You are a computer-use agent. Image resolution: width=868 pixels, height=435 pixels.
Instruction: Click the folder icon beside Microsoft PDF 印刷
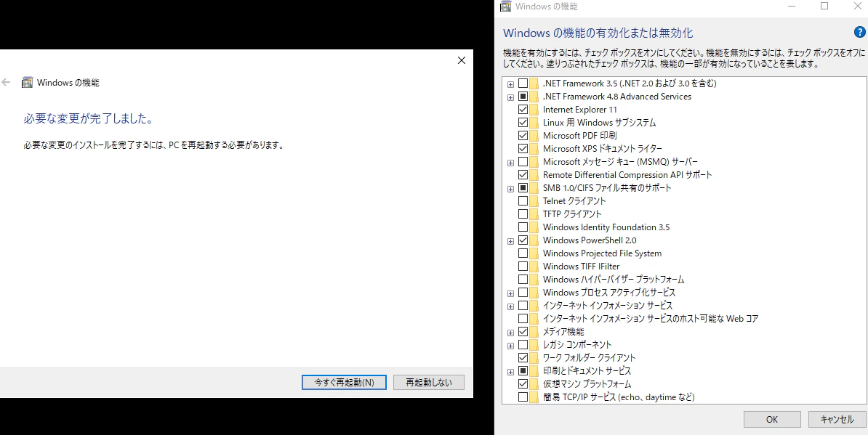pyautogui.click(x=534, y=135)
